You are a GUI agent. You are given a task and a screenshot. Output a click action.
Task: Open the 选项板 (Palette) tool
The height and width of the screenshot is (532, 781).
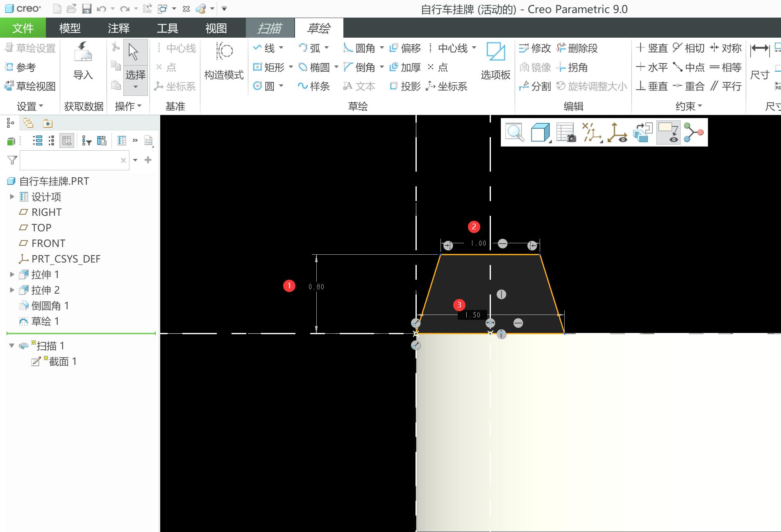[x=495, y=61]
